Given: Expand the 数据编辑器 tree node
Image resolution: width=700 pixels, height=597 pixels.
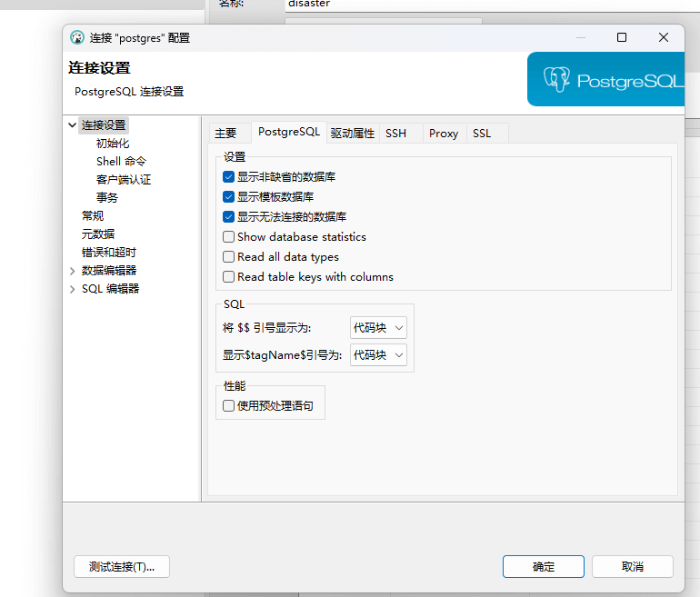Looking at the screenshot, I should click(73, 271).
